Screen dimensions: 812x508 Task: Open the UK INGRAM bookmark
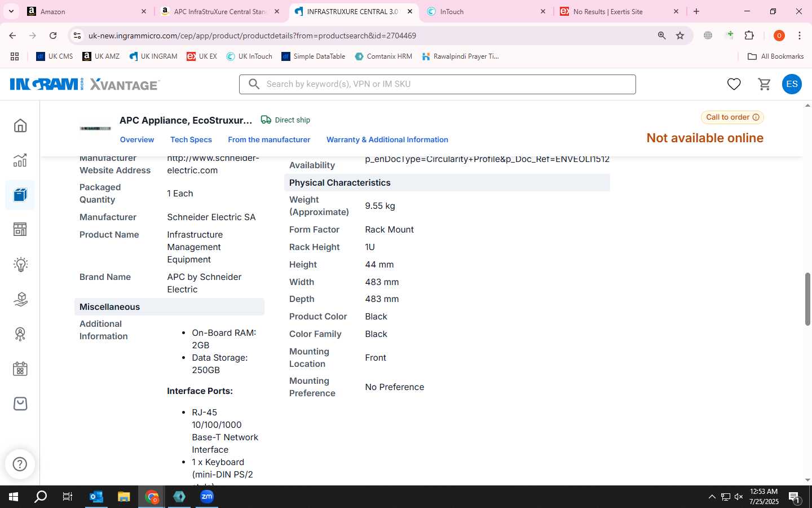153,56
